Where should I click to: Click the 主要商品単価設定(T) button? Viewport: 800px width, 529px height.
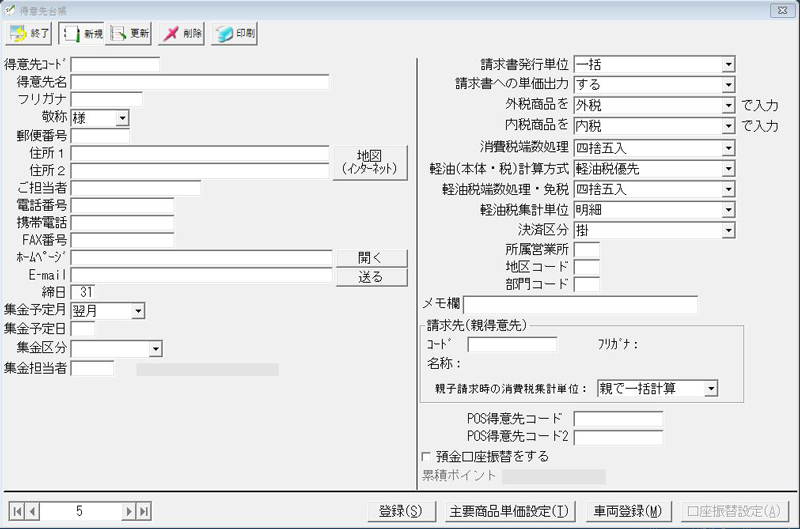509,511
